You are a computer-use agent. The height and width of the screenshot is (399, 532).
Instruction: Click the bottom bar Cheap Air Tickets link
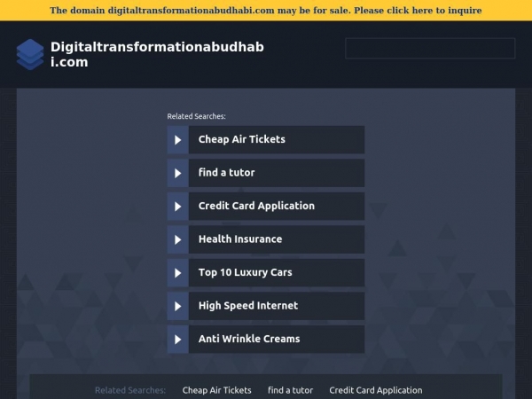point(217,390)
